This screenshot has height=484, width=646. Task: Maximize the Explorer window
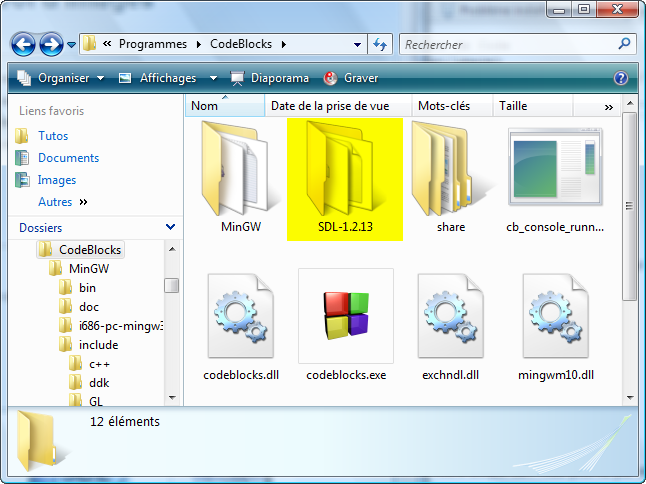pyautogui.click(x=584, y=9)
